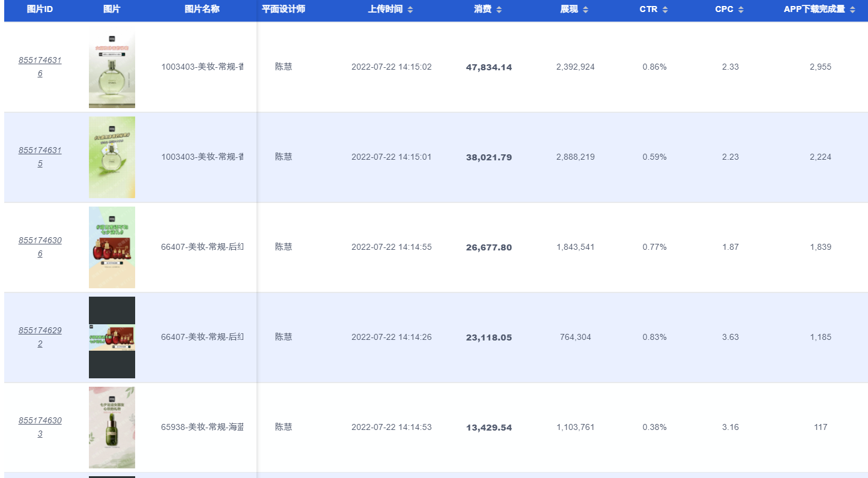Select image name in the 1,843,541 row

(202, 247)
